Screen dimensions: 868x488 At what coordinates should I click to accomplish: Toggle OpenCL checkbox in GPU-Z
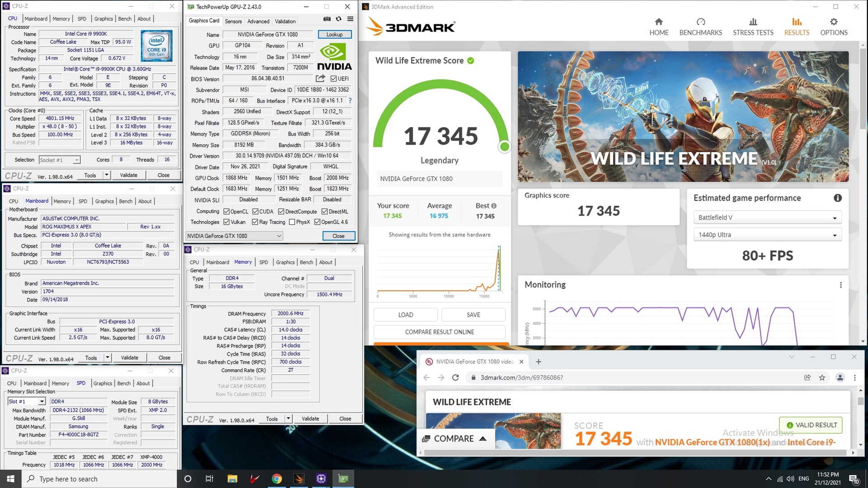point(226,211)
